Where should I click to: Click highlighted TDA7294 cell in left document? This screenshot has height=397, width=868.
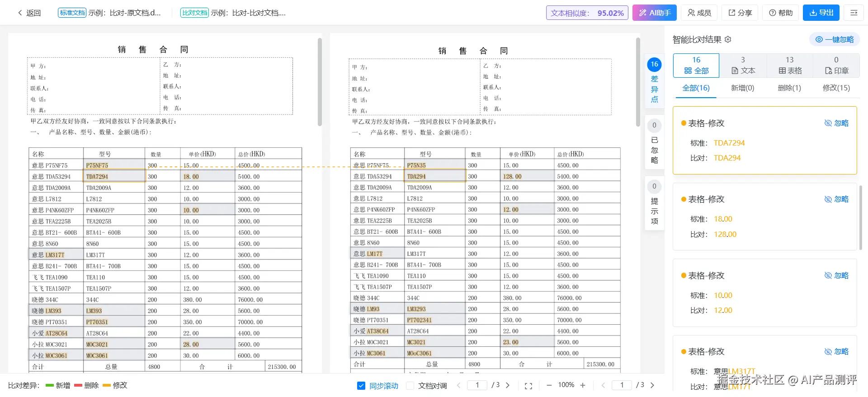[x=114, y=176]
